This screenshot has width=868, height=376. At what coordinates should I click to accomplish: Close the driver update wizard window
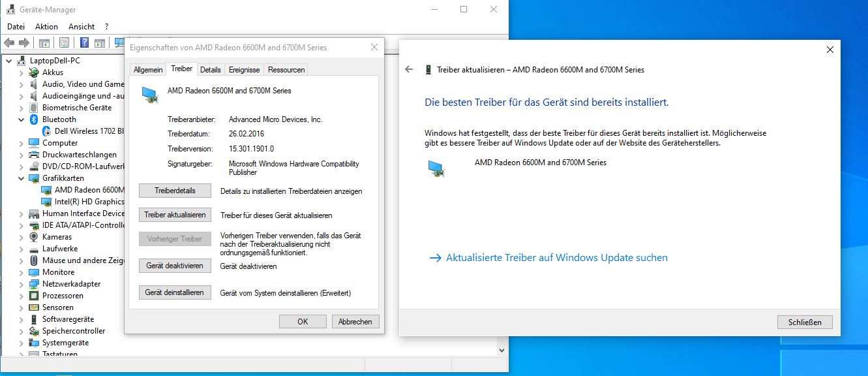(830, 50)
